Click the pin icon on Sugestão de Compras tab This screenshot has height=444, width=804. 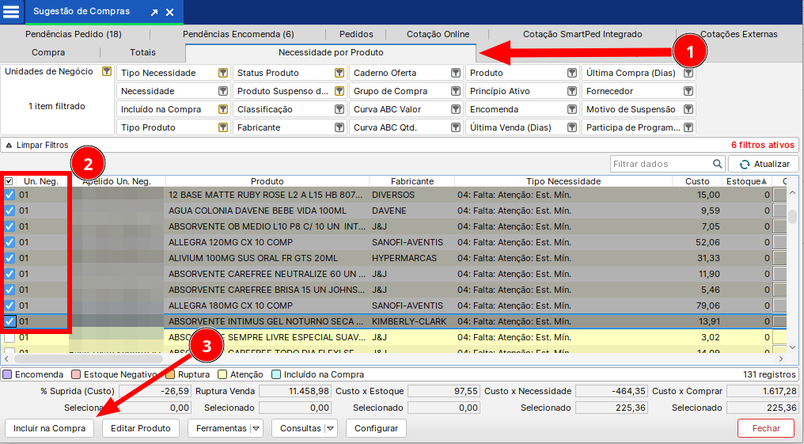(x=154, y=12)
